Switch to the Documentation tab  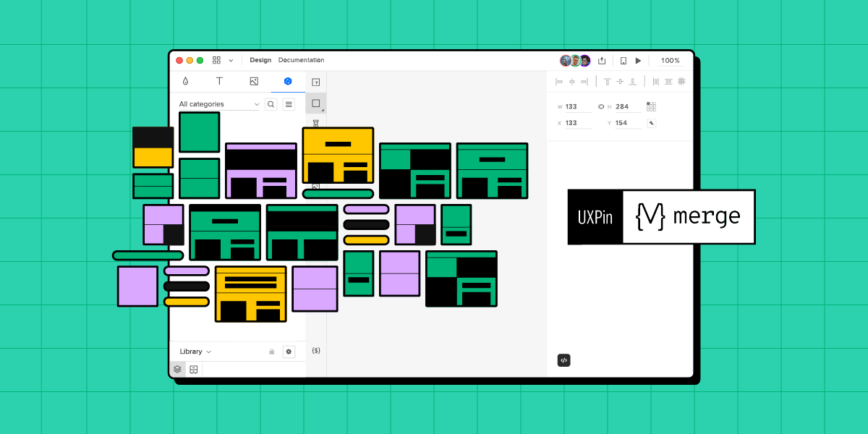[302, 60]
